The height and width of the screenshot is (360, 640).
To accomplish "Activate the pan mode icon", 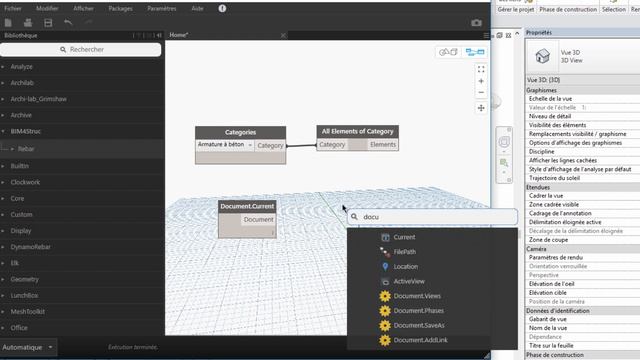I will coord(481,108).
